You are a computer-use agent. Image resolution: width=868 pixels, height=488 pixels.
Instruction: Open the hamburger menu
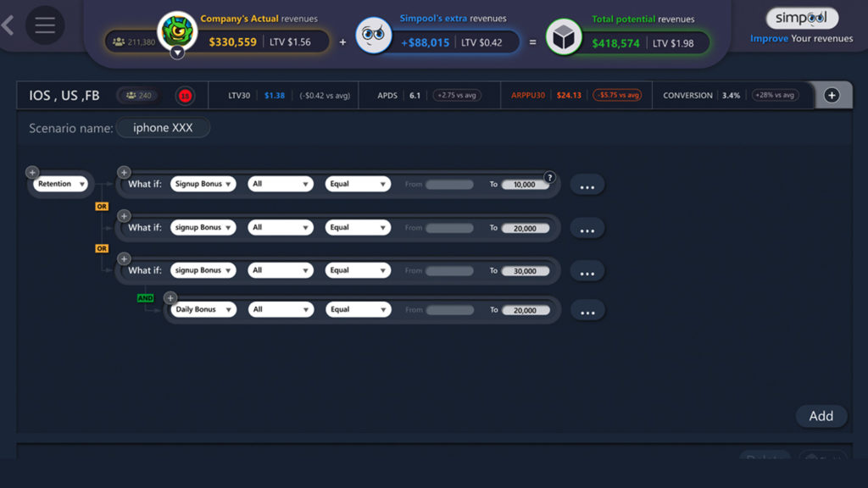point(45,25)
